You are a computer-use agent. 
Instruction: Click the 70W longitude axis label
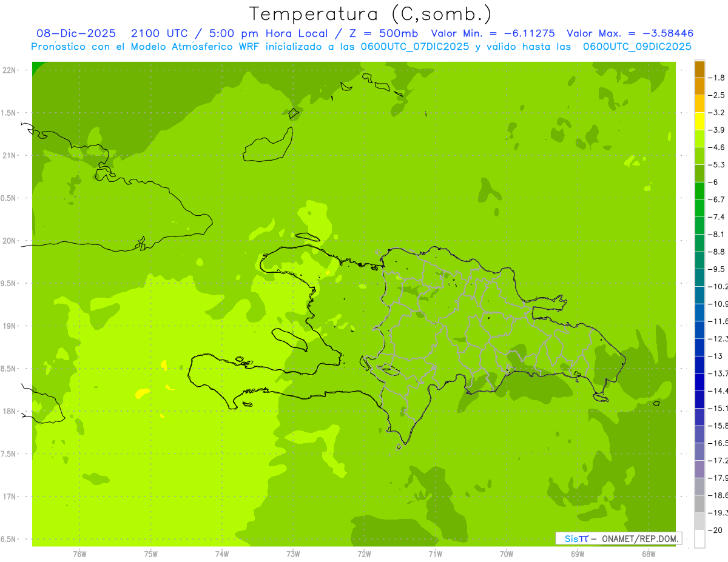click(x=507, y=554)
